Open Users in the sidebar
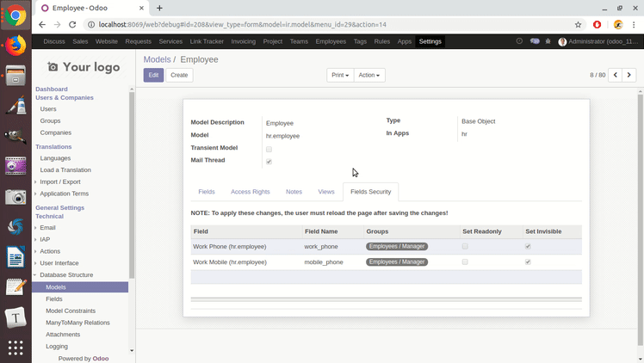This screenshot has width=644, height=363. (48, 109)
